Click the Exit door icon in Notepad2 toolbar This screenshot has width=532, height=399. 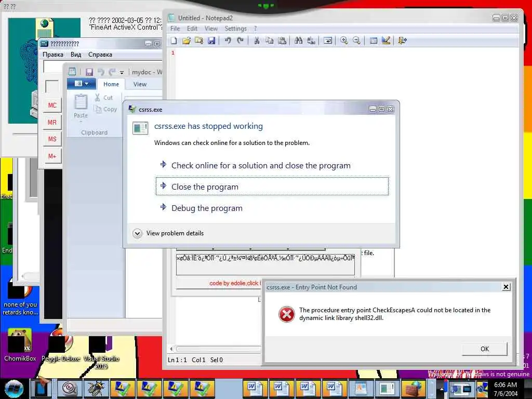(403, 41)
